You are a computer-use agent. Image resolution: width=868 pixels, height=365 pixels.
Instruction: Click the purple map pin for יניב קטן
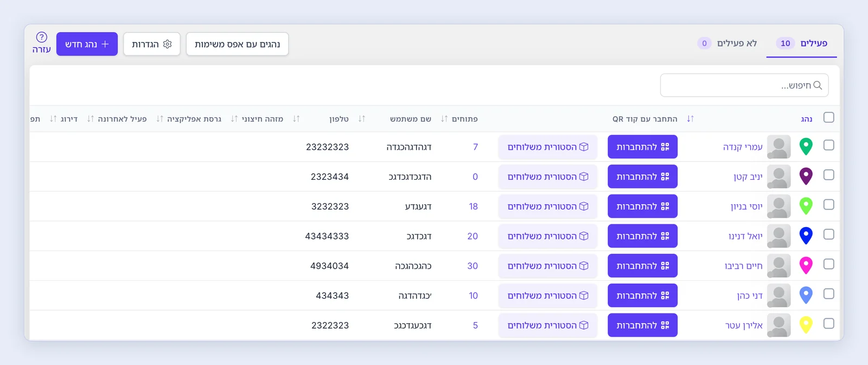click(x=806, y=177)
